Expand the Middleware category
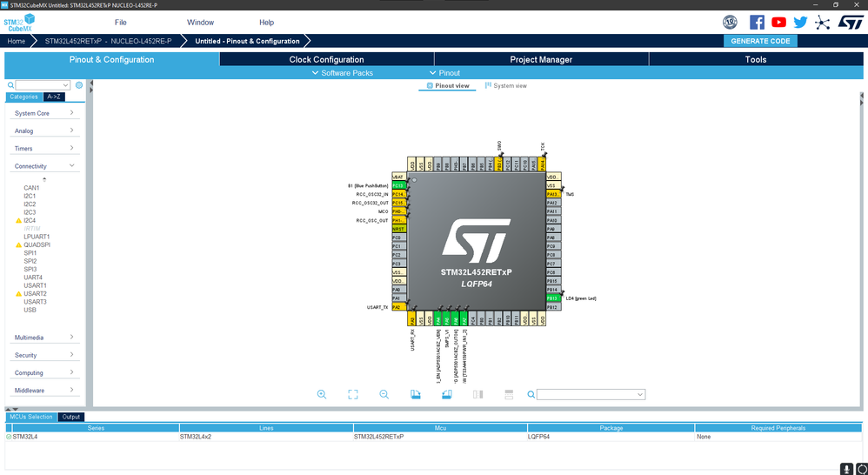Image resolution: width=868 pixels, height=475 pixels. pos(44,391)
